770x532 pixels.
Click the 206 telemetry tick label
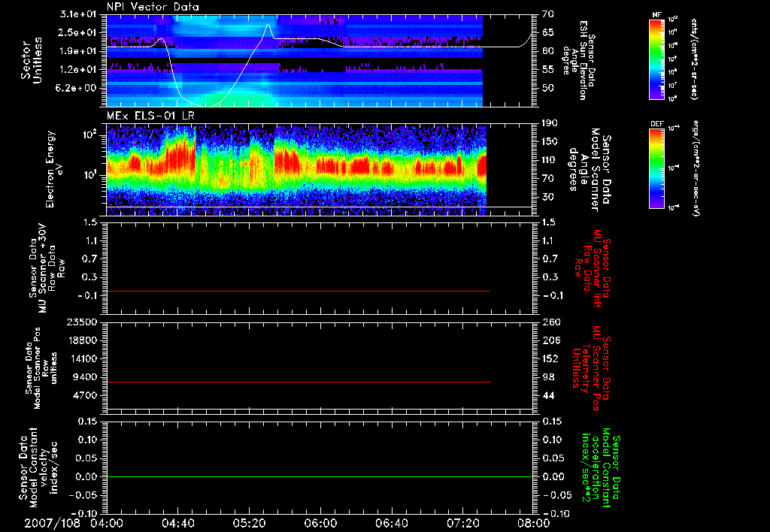click(x=551, y=340)
